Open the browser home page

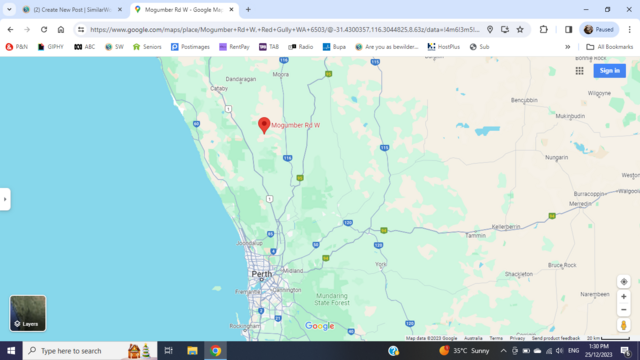pos(61,29)
